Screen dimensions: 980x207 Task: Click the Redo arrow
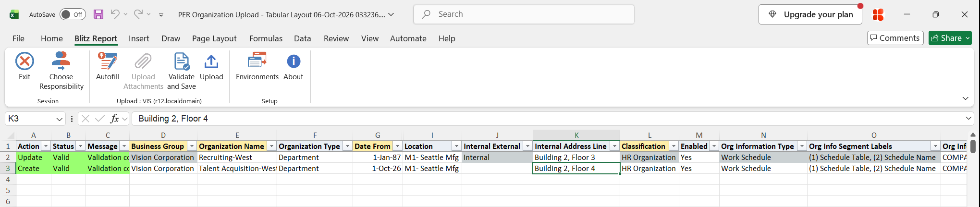click(x=138, y=14)
